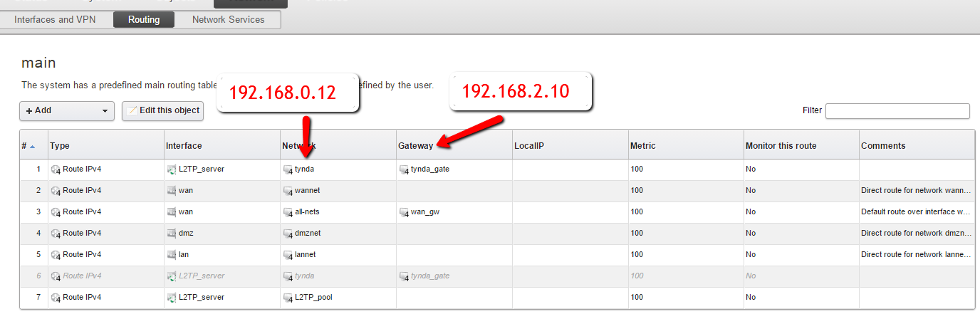This screenshot has width=980, height=319.
Task: Click into the Filter text field
Action: [x=897, y=111]
